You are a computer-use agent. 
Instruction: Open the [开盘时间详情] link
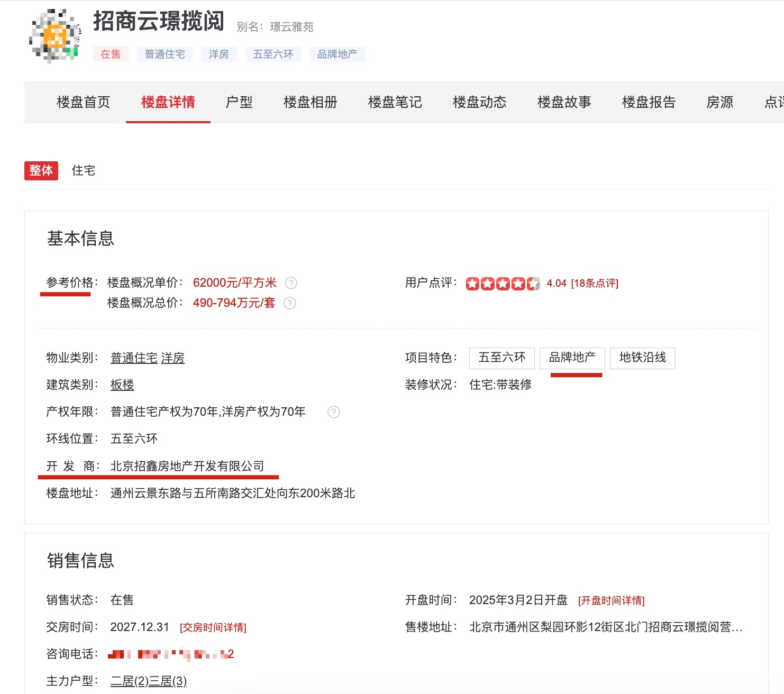click(612, 601)
